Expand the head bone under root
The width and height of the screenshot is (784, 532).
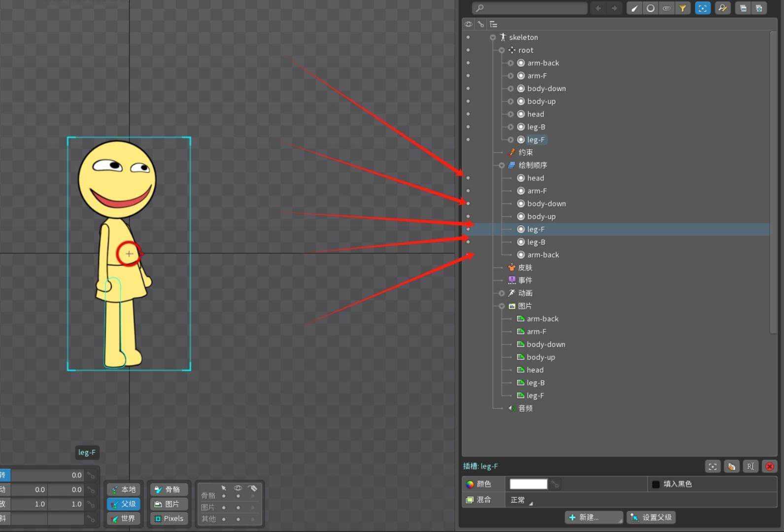(x=511, y=114)
